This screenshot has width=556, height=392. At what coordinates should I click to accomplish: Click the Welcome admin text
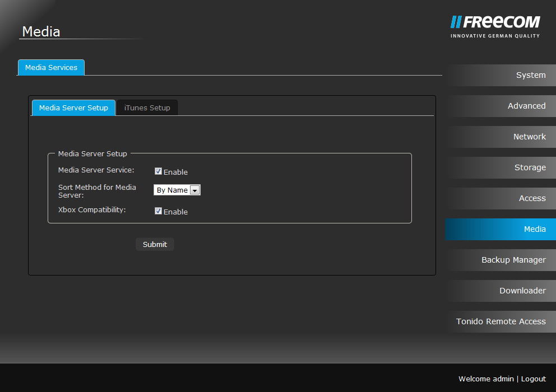486,379
